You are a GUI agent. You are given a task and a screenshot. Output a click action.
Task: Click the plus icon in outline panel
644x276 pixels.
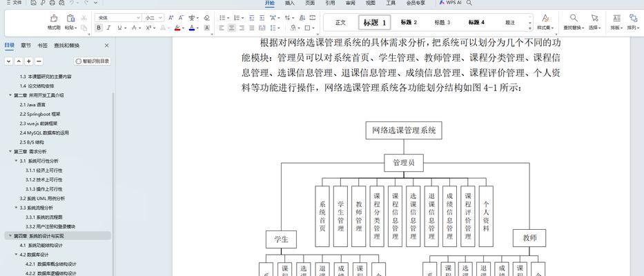tap(29, 61)
